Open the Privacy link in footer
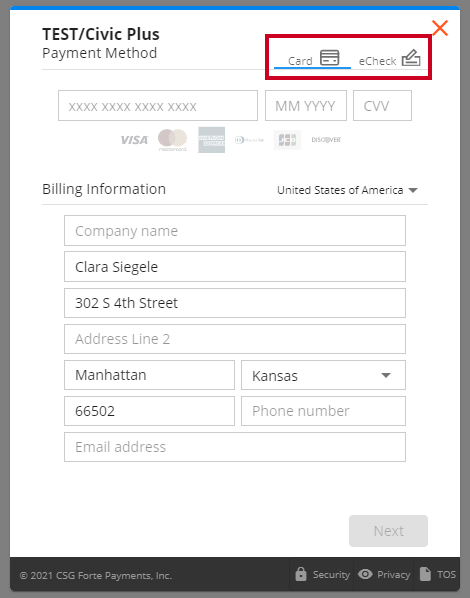 [x=384, y=574]
